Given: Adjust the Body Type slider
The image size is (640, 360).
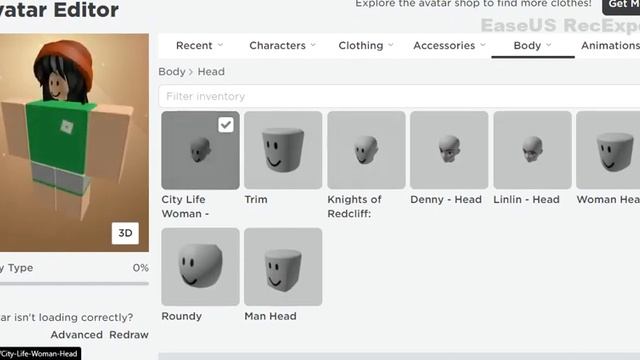Looking at the screenshot, I should coord(74,283).
